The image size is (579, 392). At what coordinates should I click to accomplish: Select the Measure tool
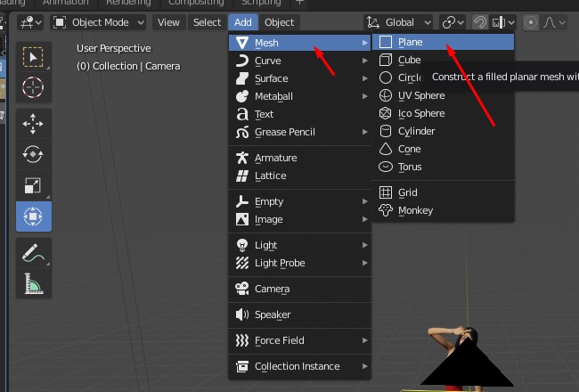33,283
